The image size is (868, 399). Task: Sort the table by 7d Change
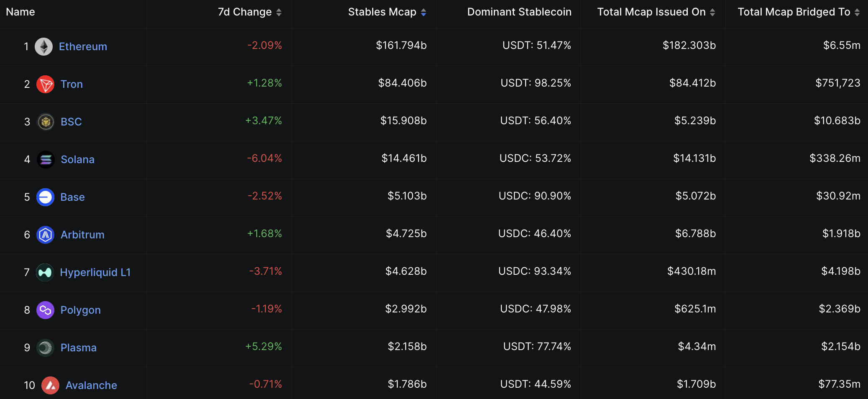[x=278, y=12]
